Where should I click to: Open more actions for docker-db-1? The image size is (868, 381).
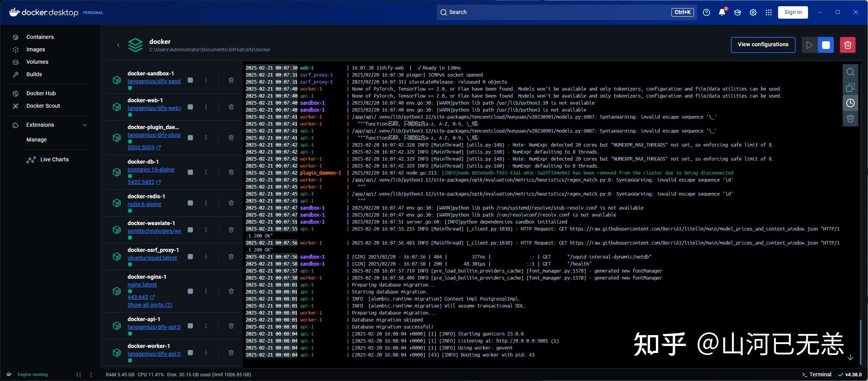tap(206, 172)
